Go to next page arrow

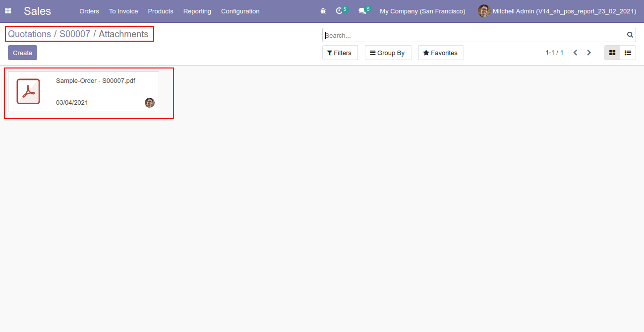589,53
